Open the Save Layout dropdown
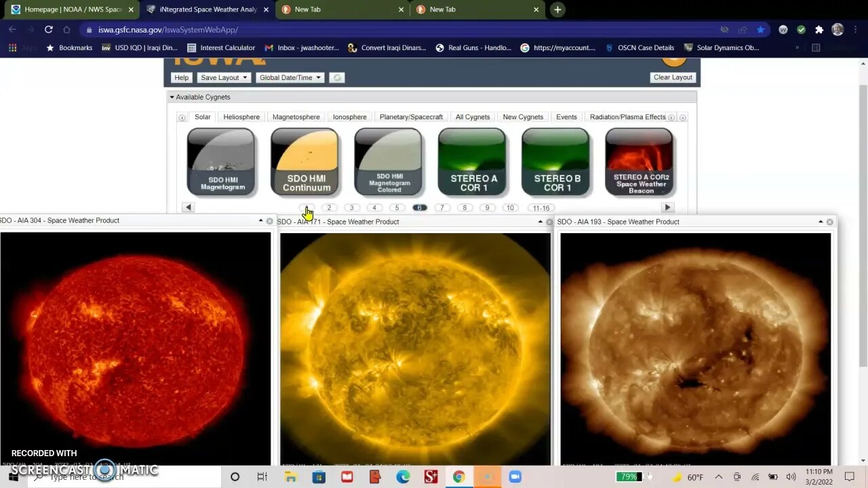Image resolution: width=868 pixels, height=488 pixels. 224,77
